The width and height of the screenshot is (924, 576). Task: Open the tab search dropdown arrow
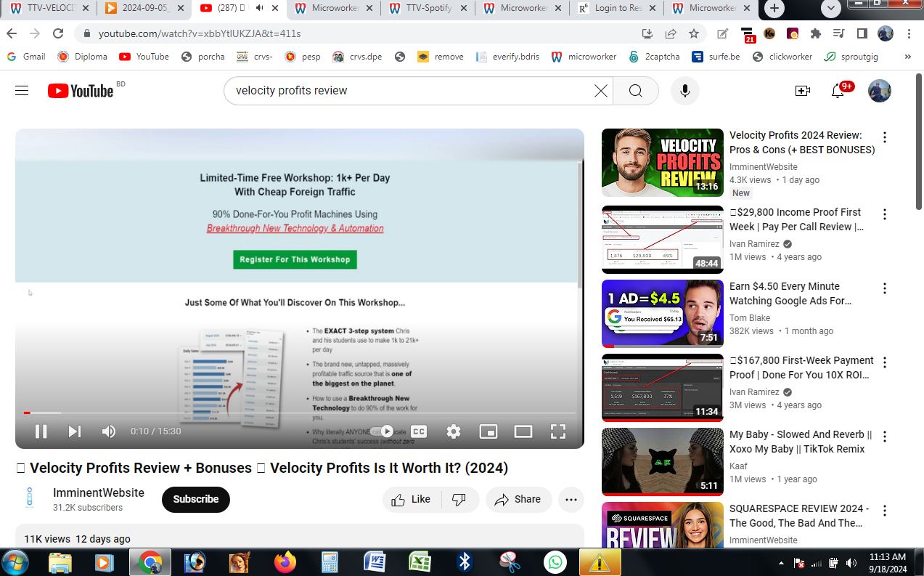pos(831,9)
